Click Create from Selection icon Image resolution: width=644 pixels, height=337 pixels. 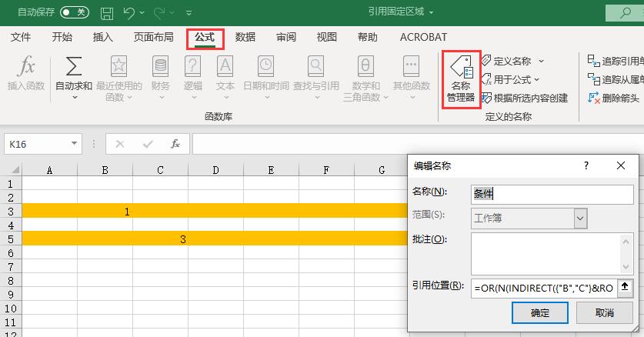click(x=486, y=98)
